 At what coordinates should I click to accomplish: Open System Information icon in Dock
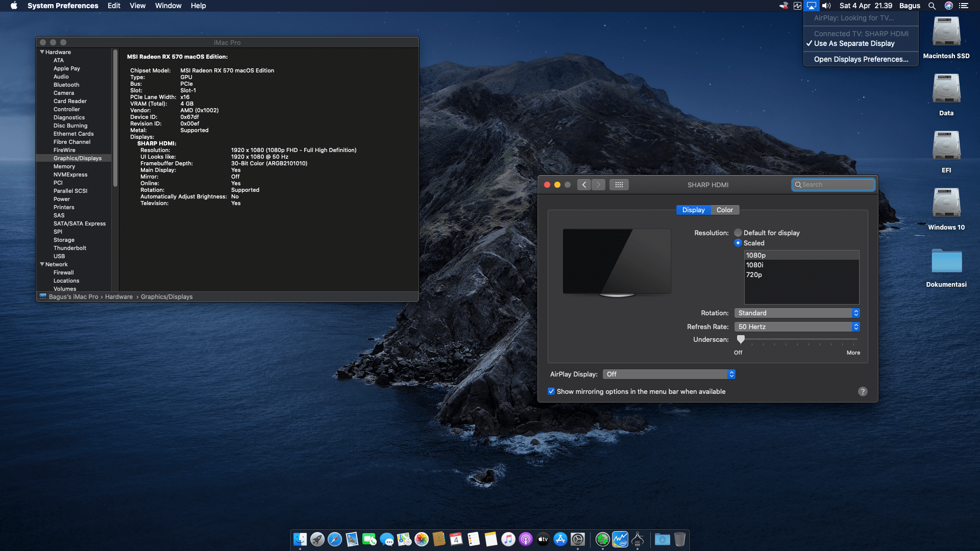point(638,539)
